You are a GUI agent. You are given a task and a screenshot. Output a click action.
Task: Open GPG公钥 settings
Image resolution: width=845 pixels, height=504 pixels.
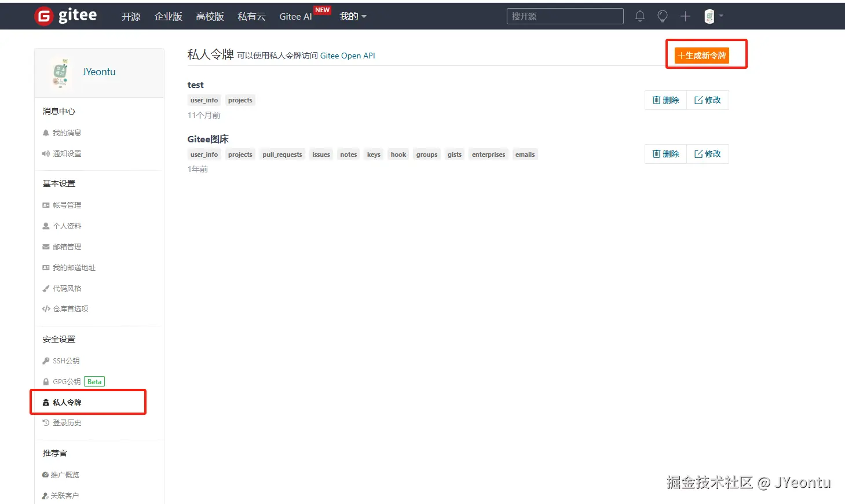point(61,381)
